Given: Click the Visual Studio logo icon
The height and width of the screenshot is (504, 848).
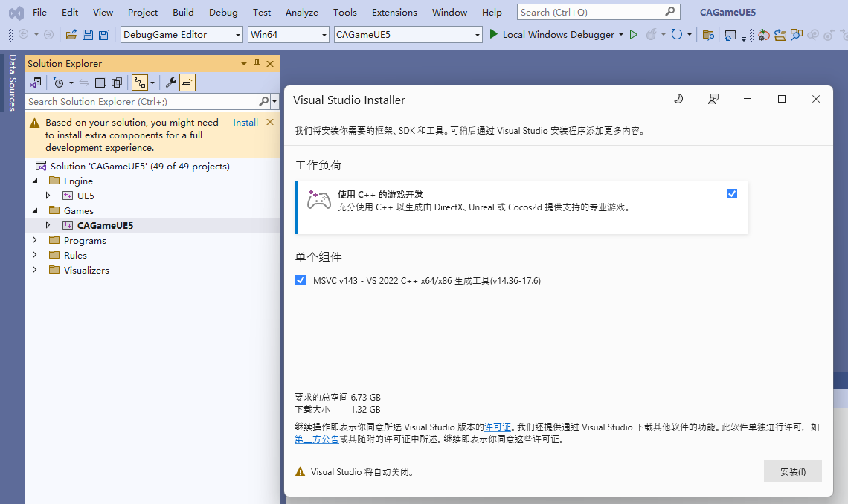Looking at the screenshot, I should pyautogui.click(x=16, y=12).
